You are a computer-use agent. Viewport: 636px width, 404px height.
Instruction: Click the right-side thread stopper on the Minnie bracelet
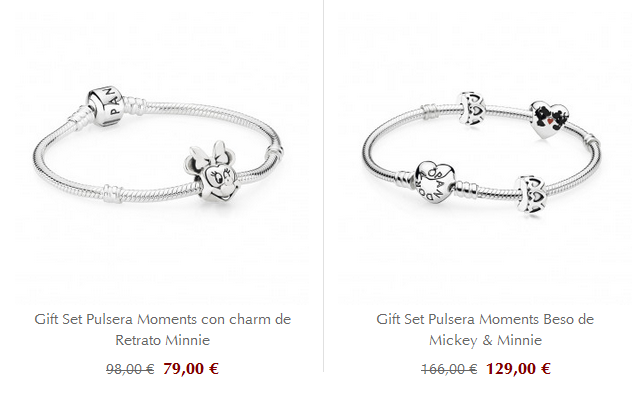pyautogui.click(x=275, y=154)
